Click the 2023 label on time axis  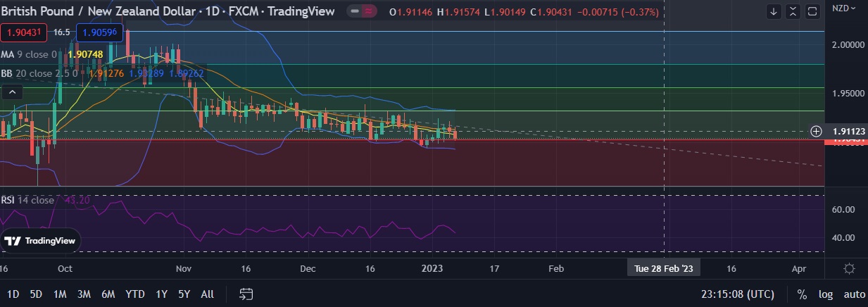(431, 268)
